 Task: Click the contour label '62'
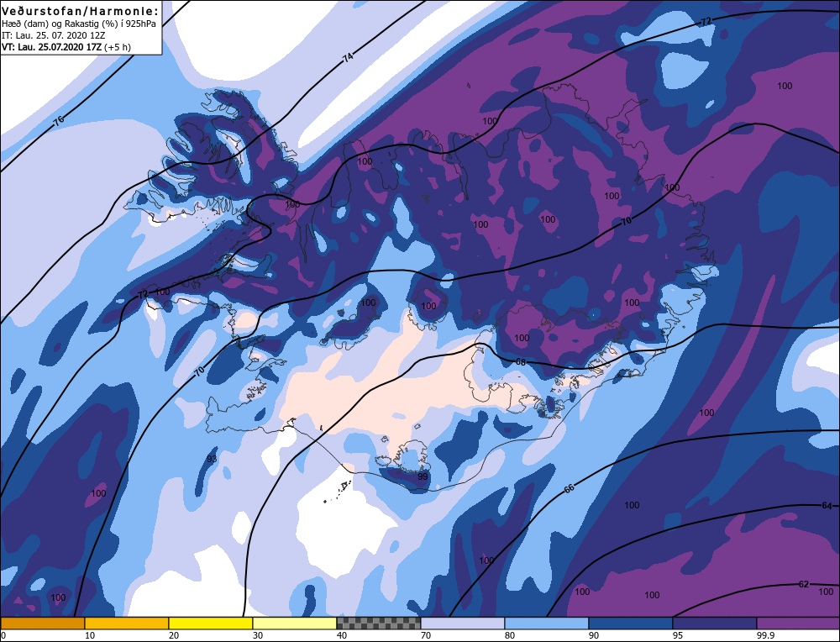(x=804, y=584)
